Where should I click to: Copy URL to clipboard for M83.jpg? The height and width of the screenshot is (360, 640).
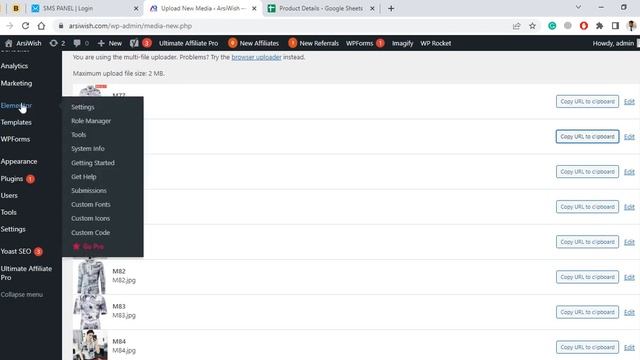587,312
